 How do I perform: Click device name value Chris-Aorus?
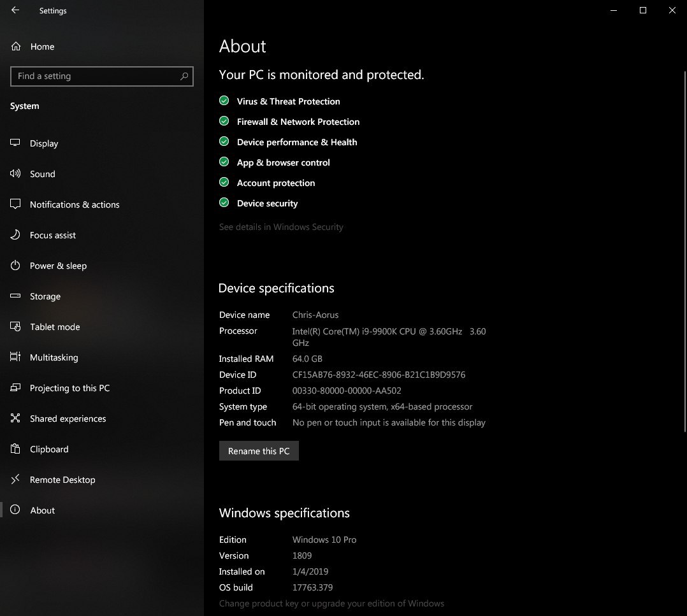(x=315, y=315)
